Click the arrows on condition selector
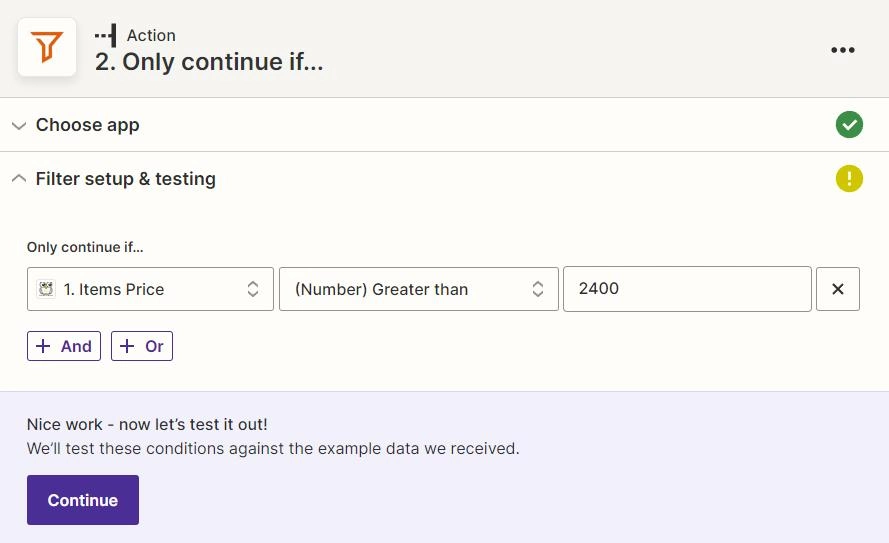 click(537, 289)
